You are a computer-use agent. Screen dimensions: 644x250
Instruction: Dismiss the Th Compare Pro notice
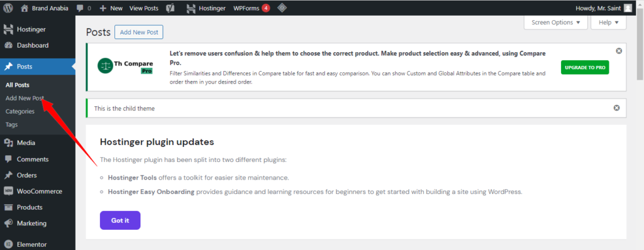(619, 51)
